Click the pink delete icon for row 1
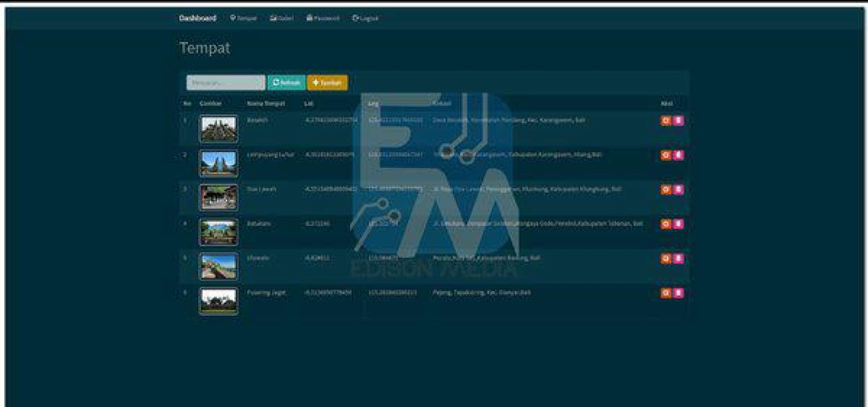 coord(678,121)
